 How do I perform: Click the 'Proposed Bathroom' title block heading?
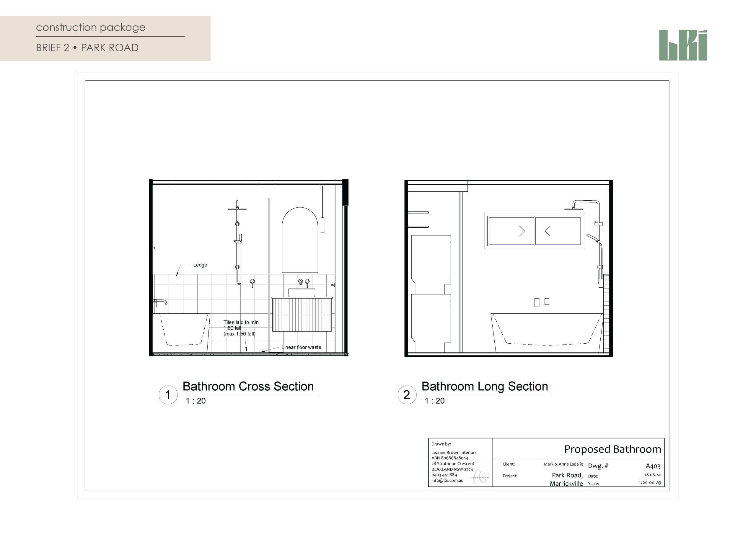coord(612,449)
